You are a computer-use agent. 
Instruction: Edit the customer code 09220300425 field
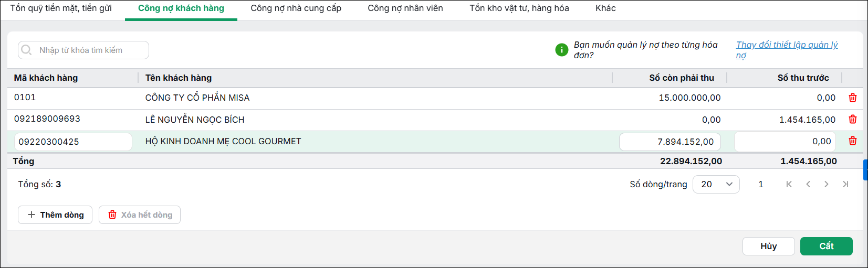(73, 142)
